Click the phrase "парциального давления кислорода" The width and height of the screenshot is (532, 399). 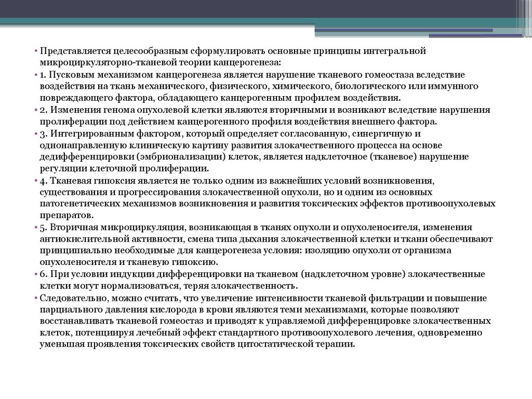(104, 309)
